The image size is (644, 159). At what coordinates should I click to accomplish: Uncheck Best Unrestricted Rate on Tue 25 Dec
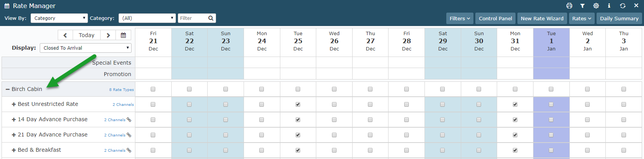298,104
